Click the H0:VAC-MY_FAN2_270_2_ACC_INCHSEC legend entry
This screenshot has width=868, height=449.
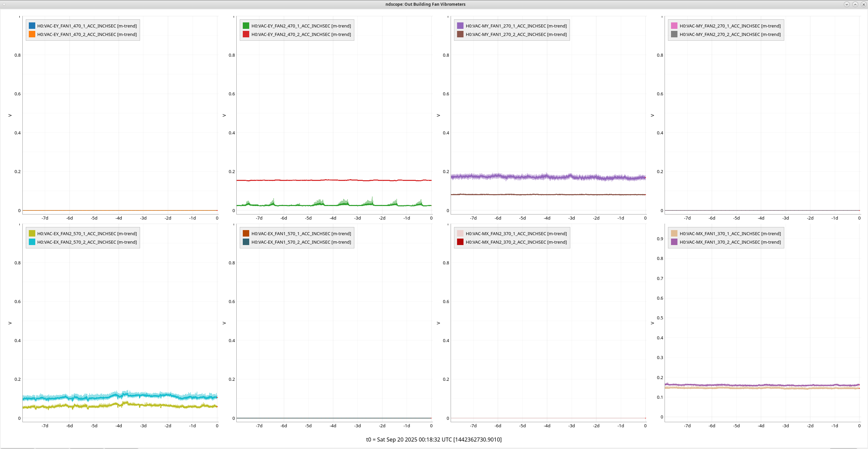coord(730,34)
